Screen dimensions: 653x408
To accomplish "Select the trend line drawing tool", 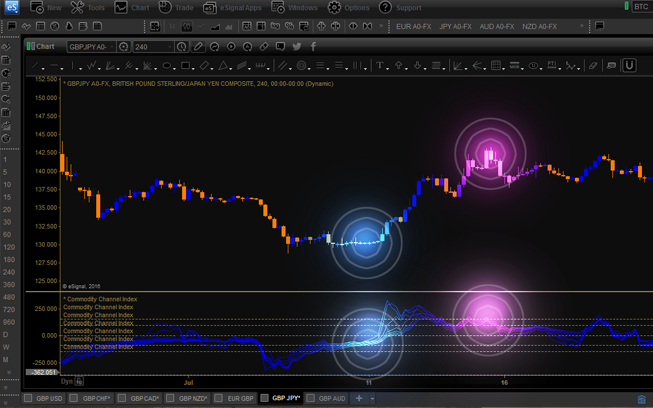I will (35, 65).
